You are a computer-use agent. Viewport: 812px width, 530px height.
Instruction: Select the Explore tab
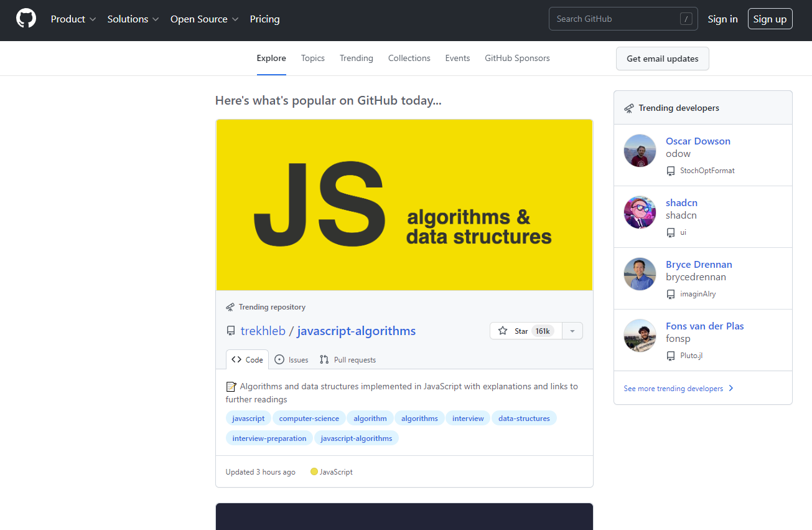(271, 58)
